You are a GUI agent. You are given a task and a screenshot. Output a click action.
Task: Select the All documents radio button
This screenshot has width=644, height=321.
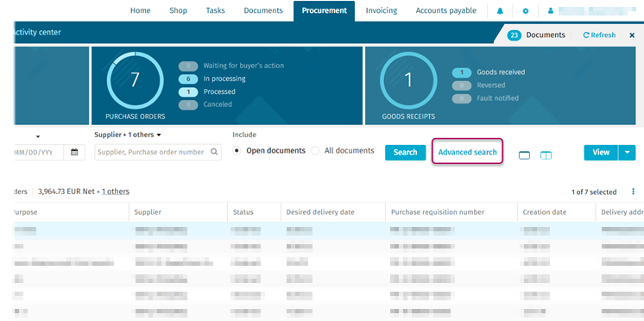315,151
